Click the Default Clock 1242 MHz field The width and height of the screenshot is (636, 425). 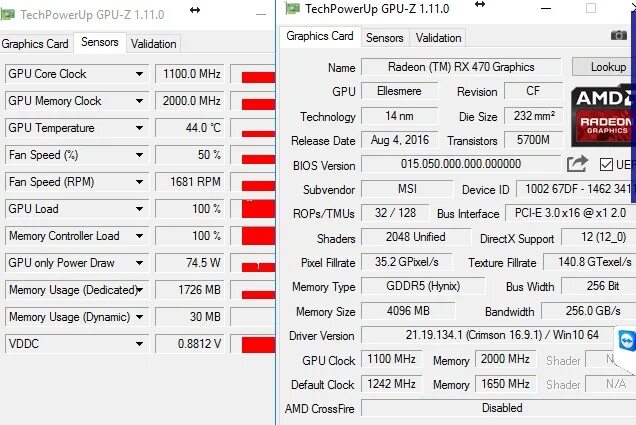tap(391, 384)
